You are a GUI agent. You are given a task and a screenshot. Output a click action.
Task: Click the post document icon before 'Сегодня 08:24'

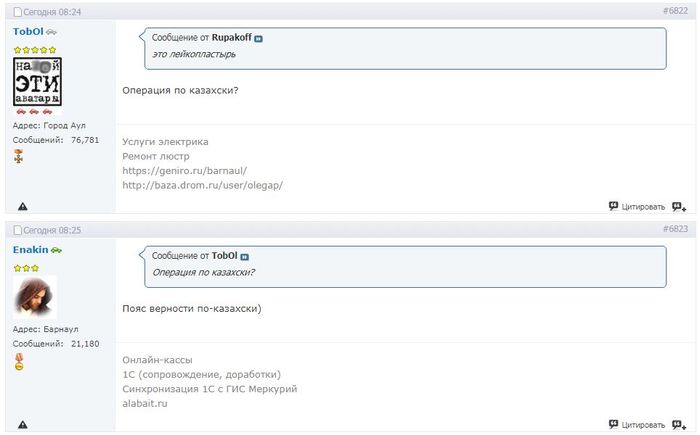pos(17,11)
